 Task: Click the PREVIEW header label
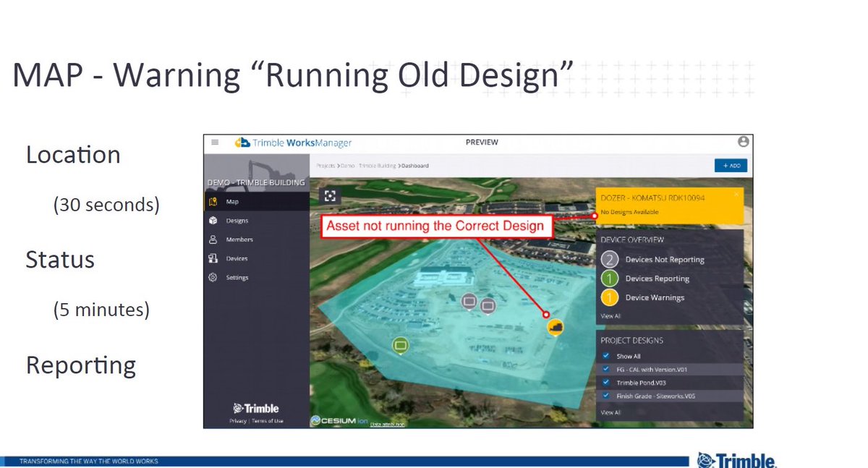482,142
